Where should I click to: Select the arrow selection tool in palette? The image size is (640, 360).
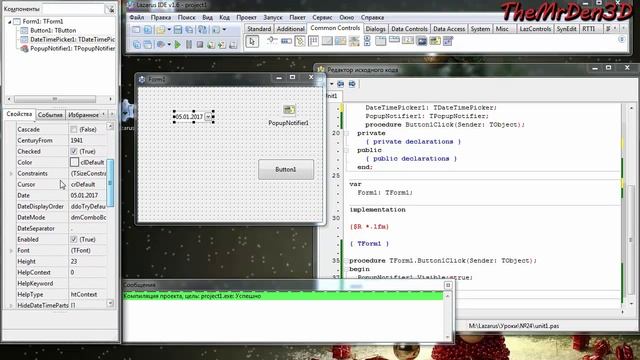pos(252,41)
